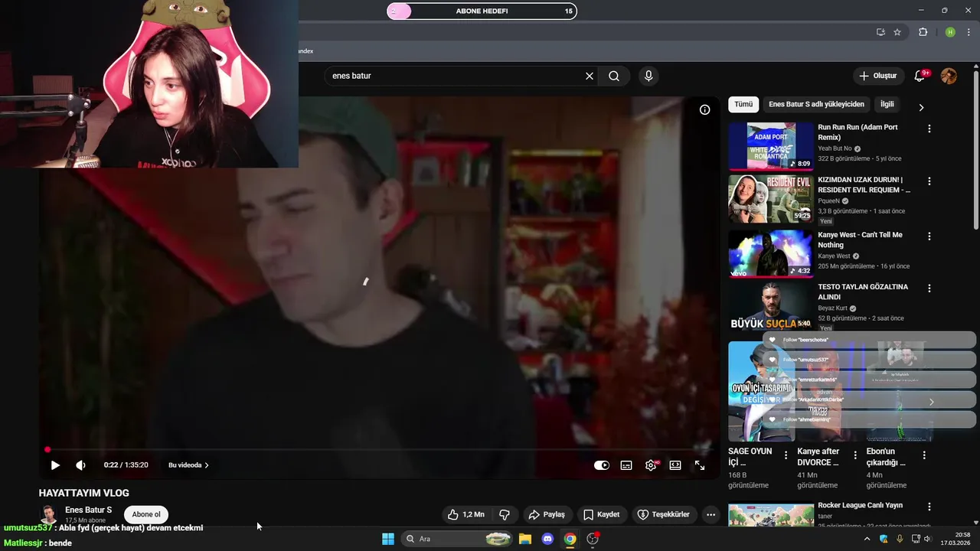This screenshot has width=980, height=551.
Task: Open the tray network icon
Action: click(x=916, y=539)
